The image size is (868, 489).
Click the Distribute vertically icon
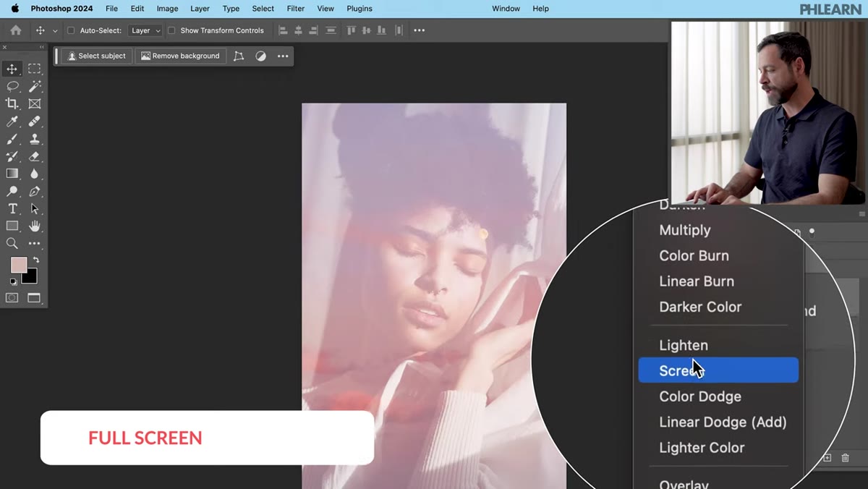point(331,30)
